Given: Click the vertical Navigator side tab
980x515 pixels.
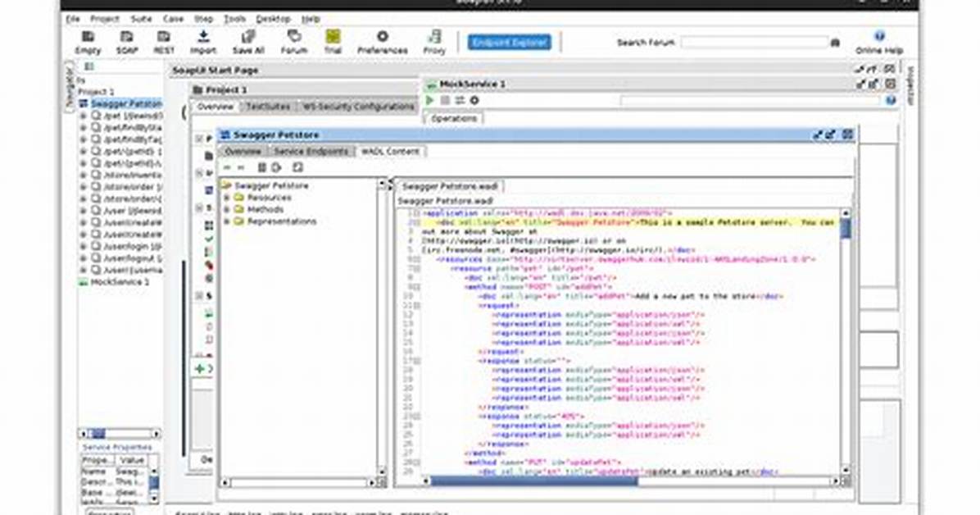Looking at the screenshot, I should (x=70, y=88).
